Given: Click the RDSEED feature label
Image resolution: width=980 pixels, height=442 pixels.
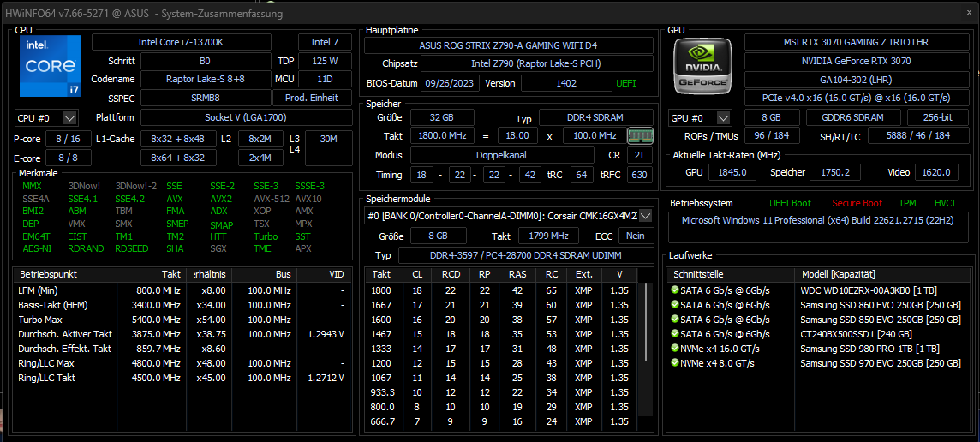Looking at the screenshot, I should click(x=132, y=248).
